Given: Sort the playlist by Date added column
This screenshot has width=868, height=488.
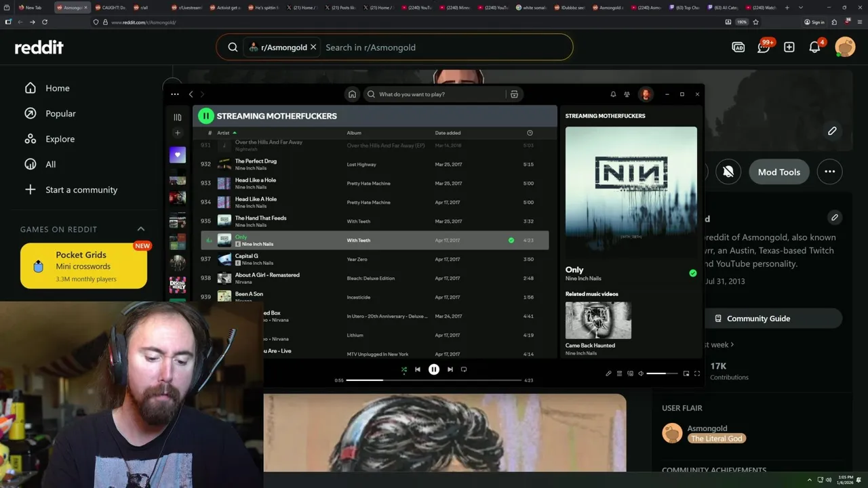Looking at the screenshot, I should click(x=448, y=133).
